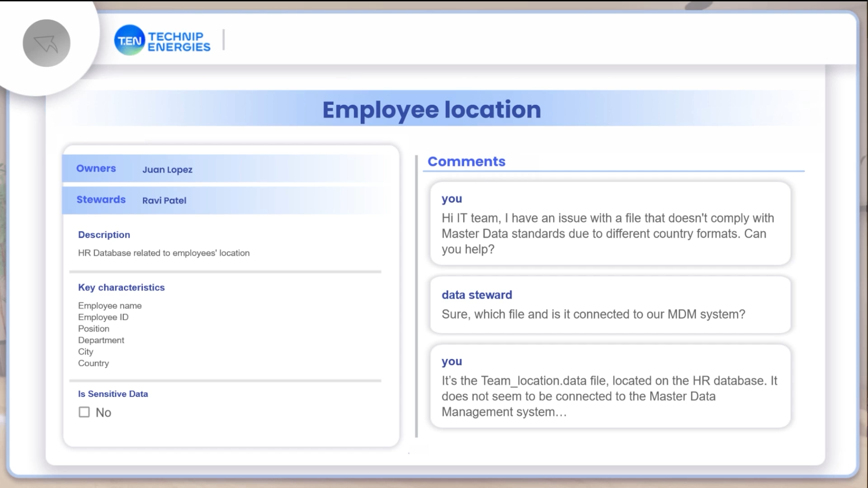868x488 pixels.
Task: Click the gray cursor arrow button
Action: (47, 43)
